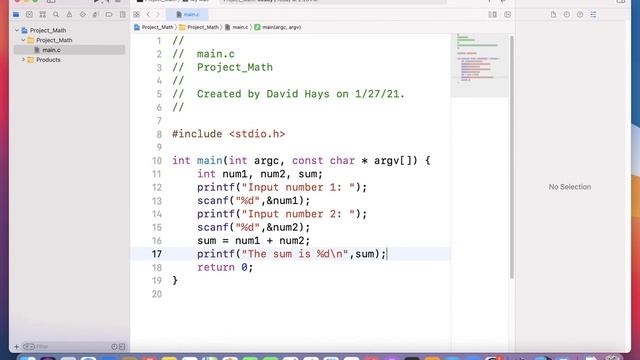This screenshot has height=360, width=640.
Task: Click 'sum = num1 + num2;' line
Action: 253,241
